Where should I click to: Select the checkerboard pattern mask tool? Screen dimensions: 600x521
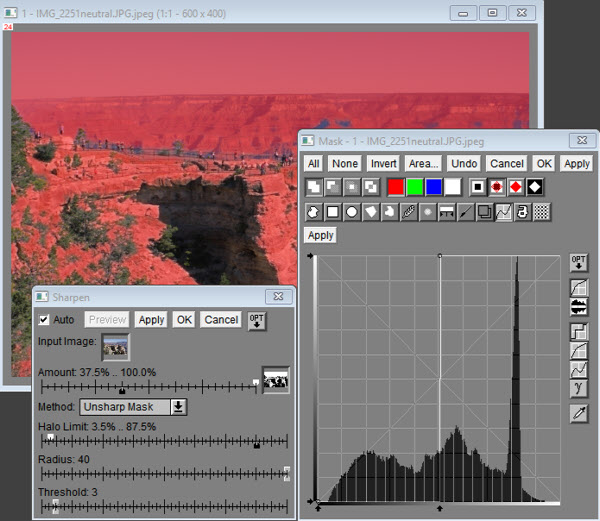point(541,211)
